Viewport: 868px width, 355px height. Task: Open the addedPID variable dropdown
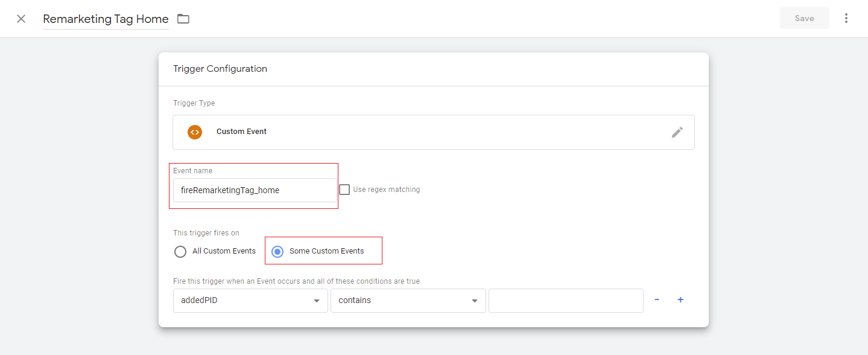pyautogui.click(x=250, y=300)
